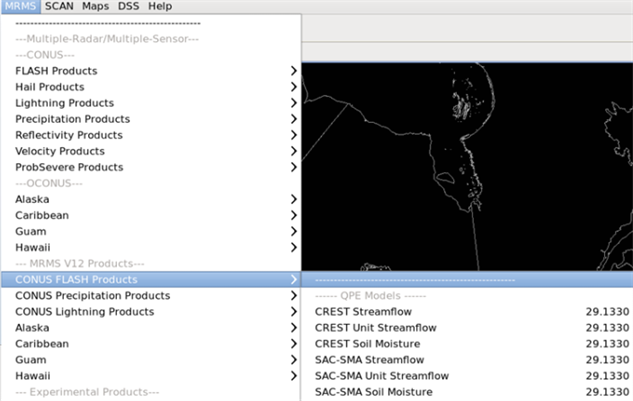This screenshot has width=633, height=401.
Task: Select Hawaii under MRMS V12 Products
Action: click(151, 376)
